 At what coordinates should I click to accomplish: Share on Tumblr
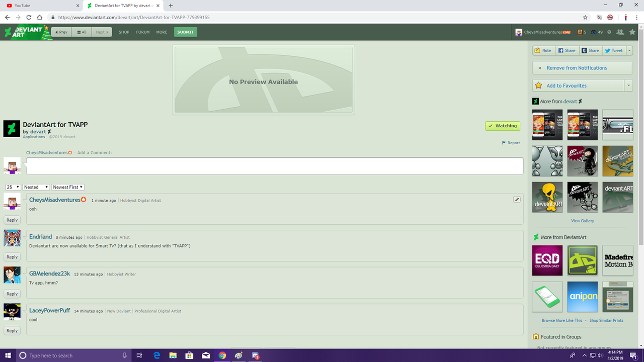pos(591,50)
